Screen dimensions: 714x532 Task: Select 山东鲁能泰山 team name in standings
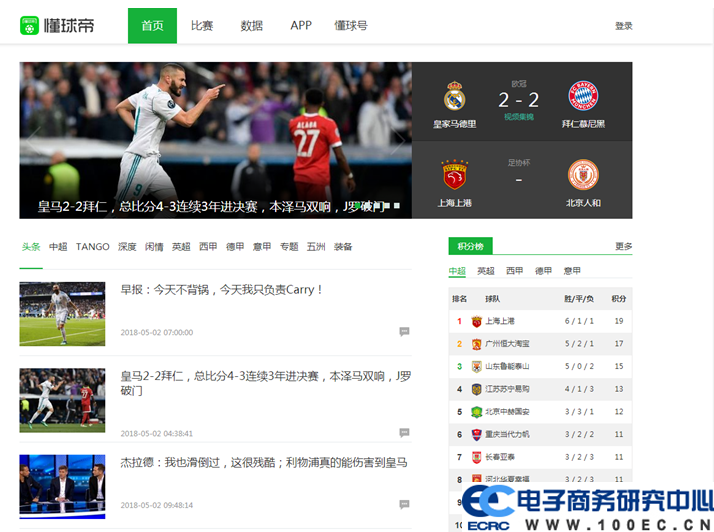507,366
